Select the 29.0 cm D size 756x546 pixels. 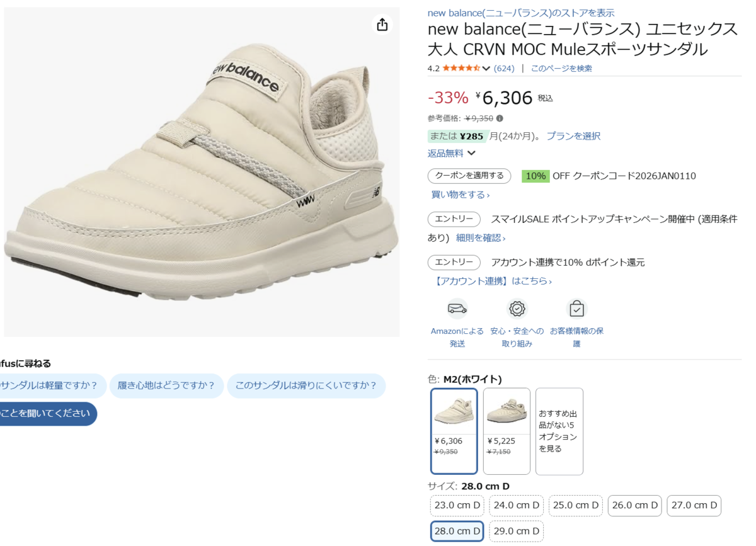(x=516, y=531)
